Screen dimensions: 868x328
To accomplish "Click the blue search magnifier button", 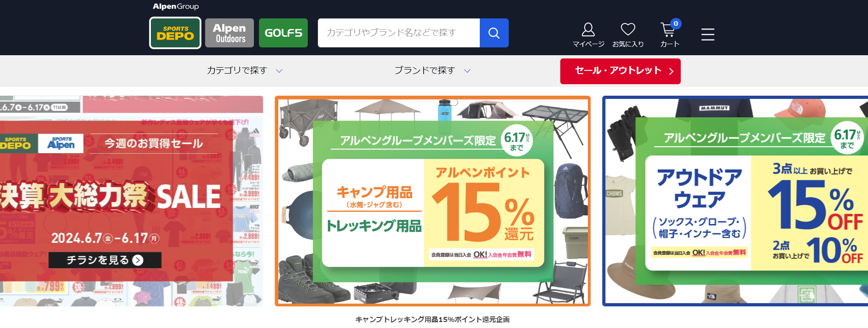I will tap(494, 33).
